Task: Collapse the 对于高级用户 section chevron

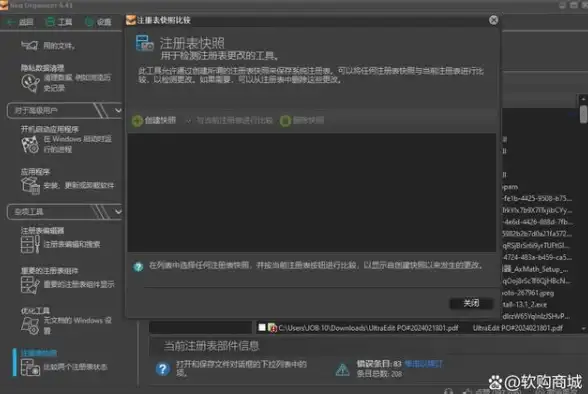Action: [118, 110]
